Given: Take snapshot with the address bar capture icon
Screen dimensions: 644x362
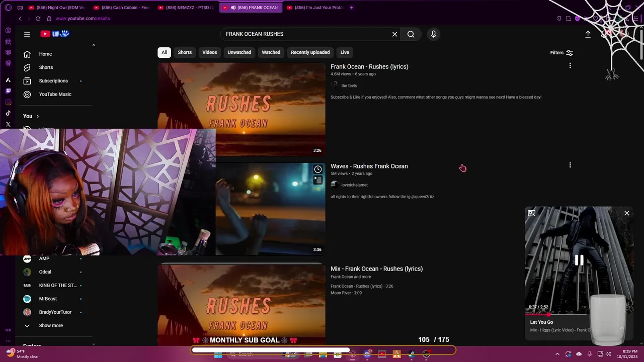Looking at the screenshot, I should (x=568, y=19).
